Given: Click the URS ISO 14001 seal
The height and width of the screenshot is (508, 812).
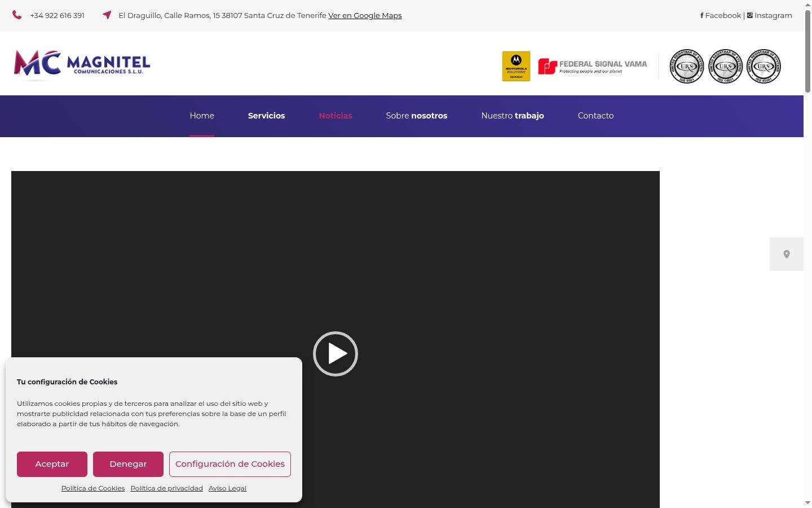Looking at the screenshot, I should coord(725,67).
